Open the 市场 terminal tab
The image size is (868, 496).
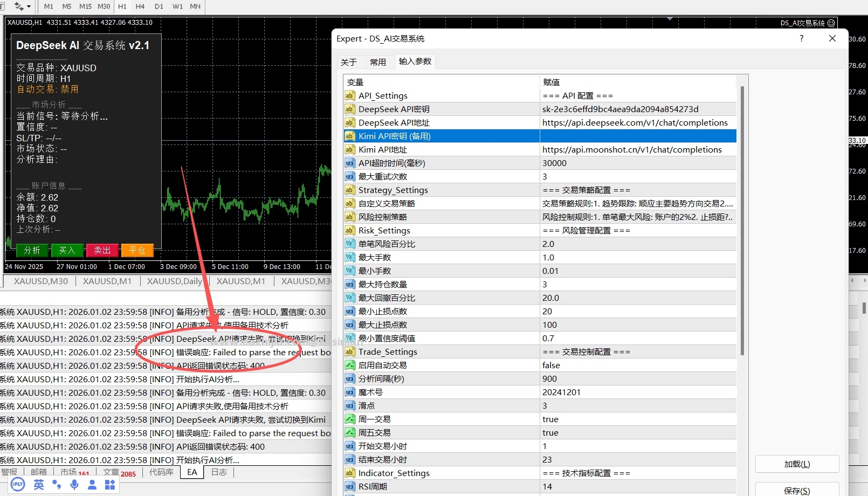[75, 472]
